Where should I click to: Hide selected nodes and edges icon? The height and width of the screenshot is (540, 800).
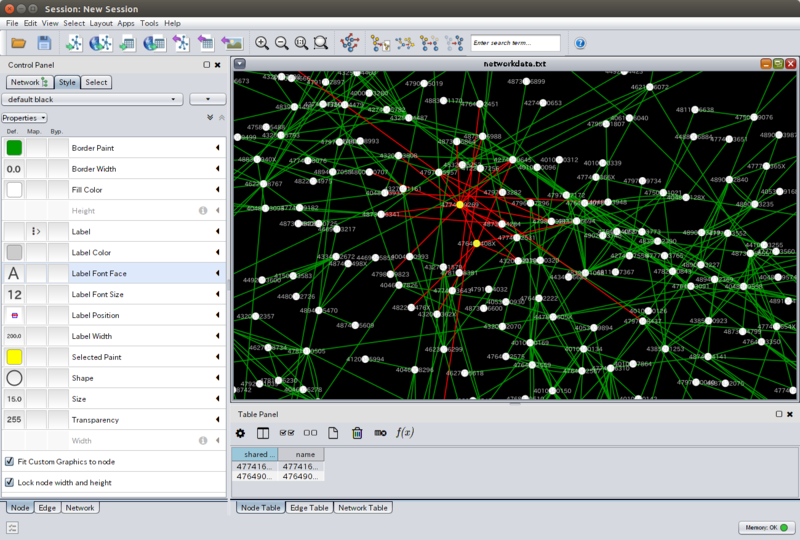429,43
